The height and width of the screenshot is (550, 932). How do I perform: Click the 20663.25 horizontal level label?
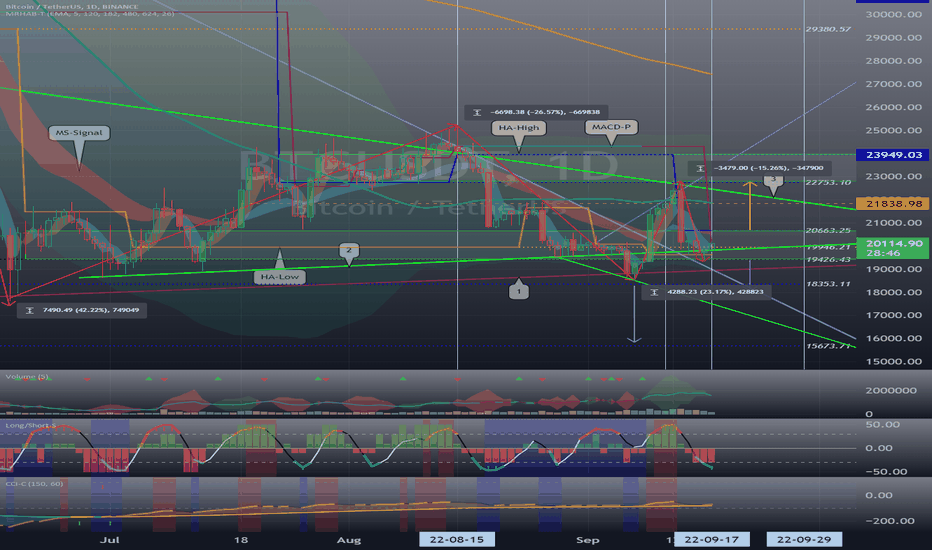tap(828, 231)
